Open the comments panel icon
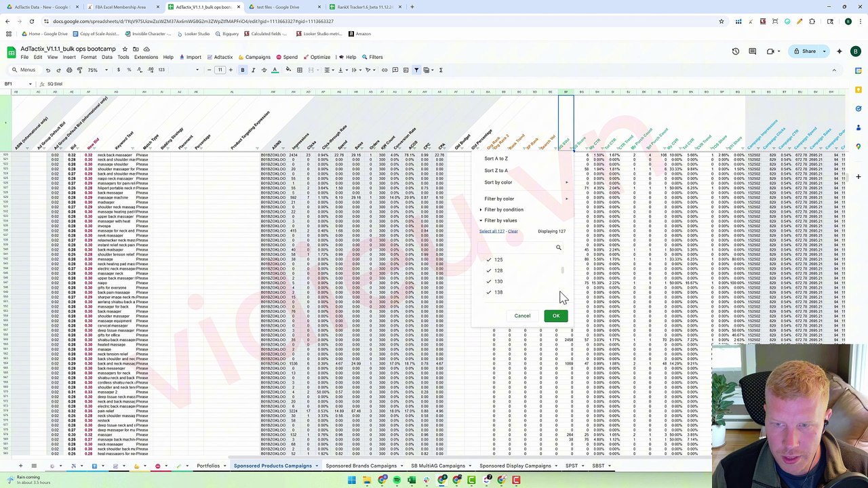 752,51
